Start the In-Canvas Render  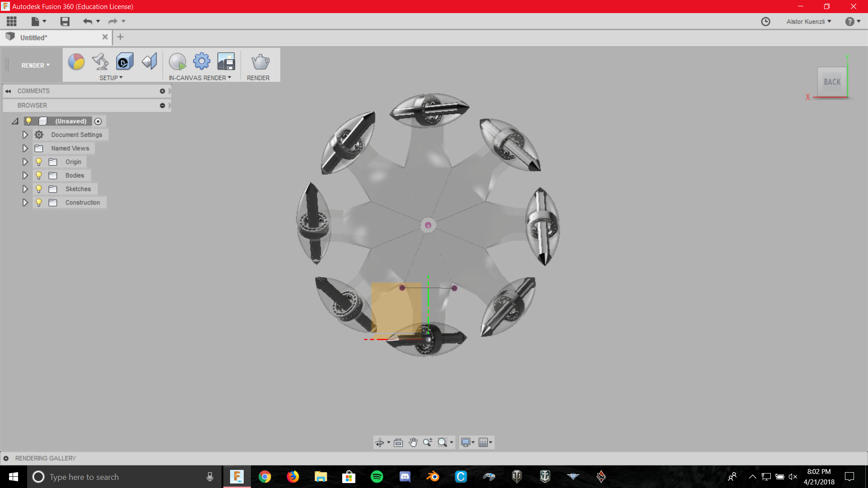pos(177,62)
